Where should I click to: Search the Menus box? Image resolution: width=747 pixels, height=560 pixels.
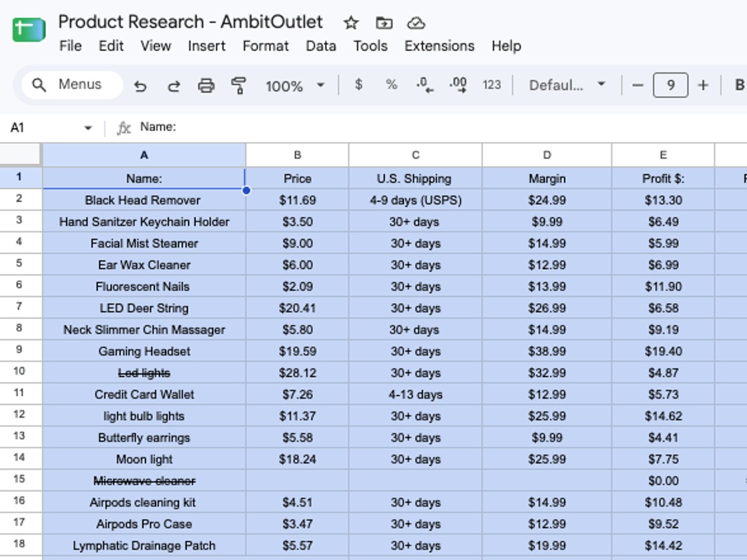point(72,85)
